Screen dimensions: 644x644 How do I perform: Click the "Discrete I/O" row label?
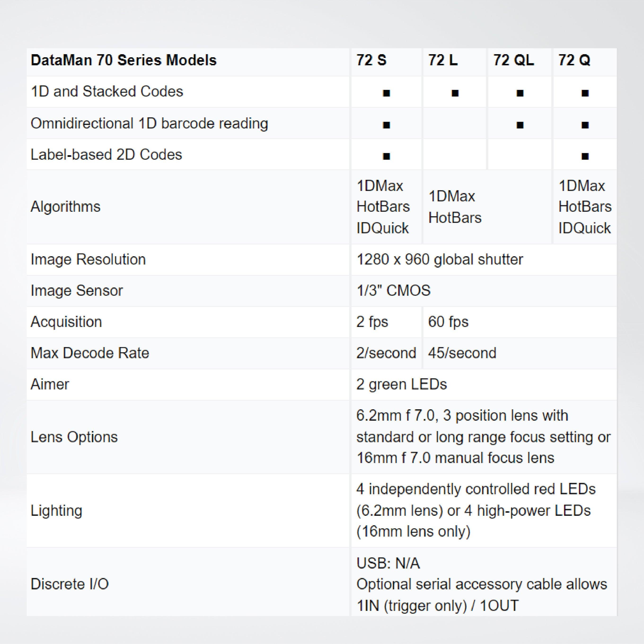[70, 584]
